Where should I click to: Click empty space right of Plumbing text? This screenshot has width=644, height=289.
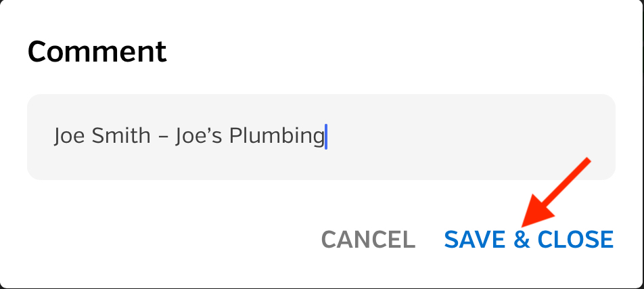coord(468,137)
